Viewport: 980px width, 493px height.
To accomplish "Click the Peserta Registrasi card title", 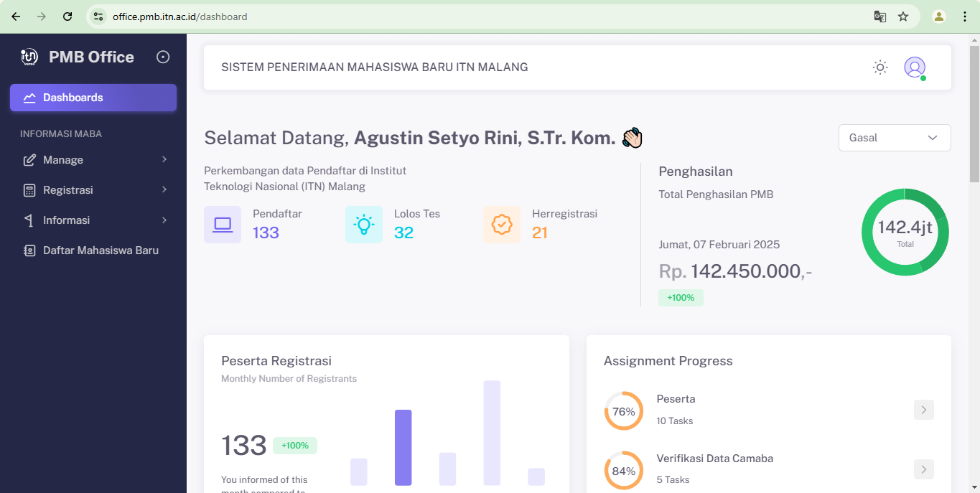I will 276,361.
